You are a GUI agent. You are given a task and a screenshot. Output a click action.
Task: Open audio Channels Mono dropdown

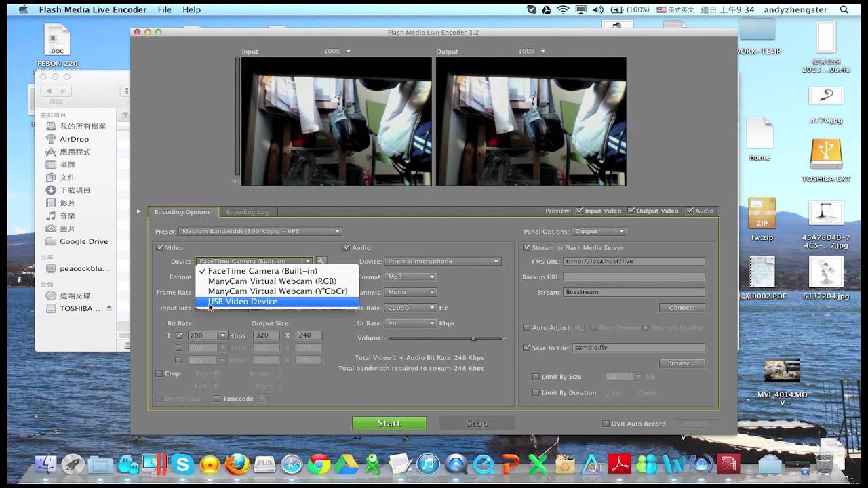coord(410,292)
